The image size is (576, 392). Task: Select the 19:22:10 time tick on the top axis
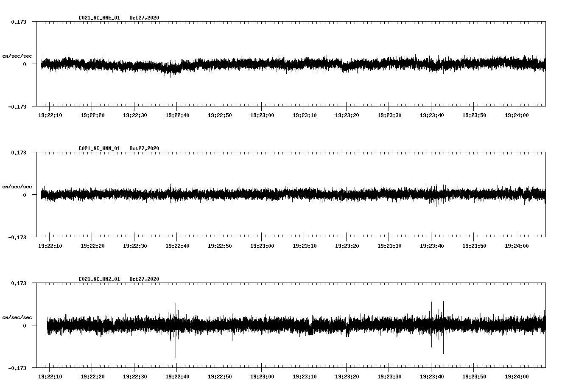[50, 114]
